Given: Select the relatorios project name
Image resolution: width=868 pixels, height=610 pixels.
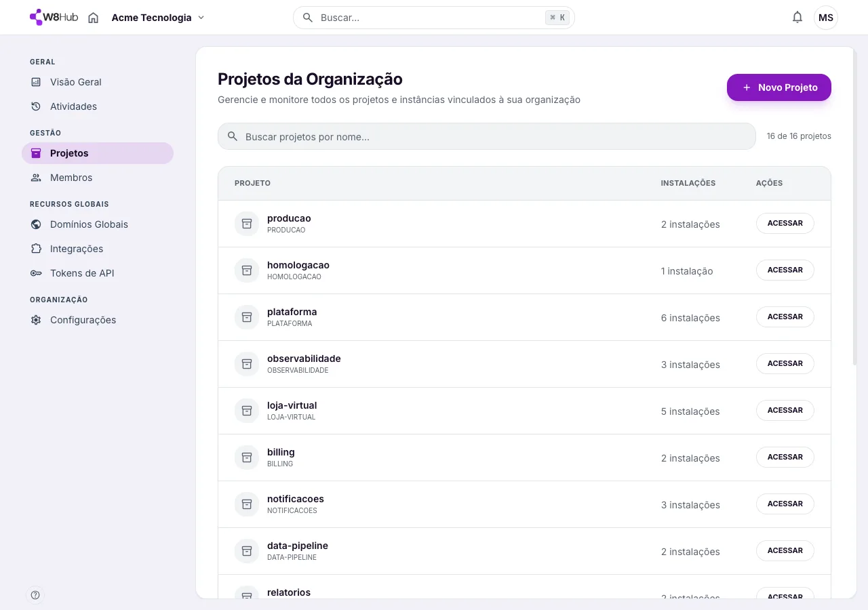Looking at the screenshot, I should pyautogui.click(x=289, y=592).
